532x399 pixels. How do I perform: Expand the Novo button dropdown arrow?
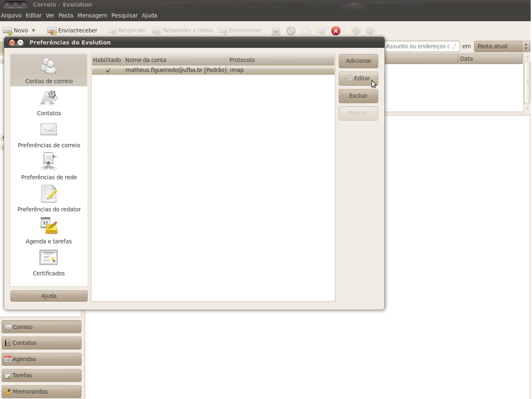point(34,30)
